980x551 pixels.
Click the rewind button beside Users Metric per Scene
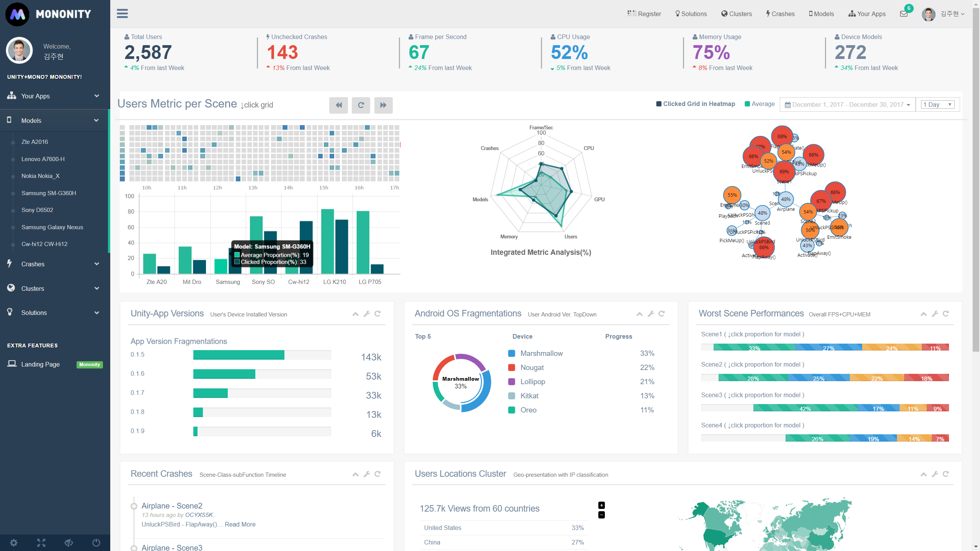338,105
